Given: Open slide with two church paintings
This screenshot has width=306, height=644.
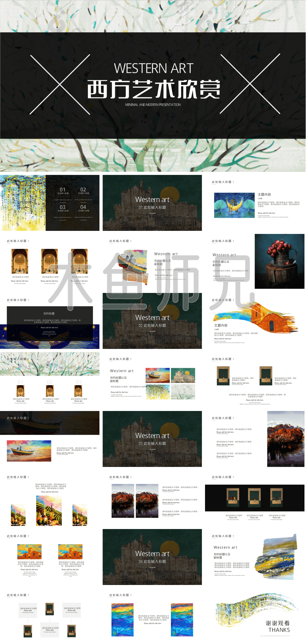Looking at the screenshot, I should pos(50,557).
